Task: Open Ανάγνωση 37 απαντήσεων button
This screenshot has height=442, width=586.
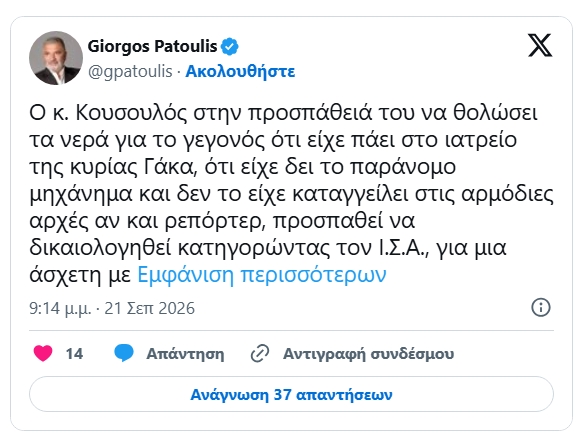Action: pos(292,394)
